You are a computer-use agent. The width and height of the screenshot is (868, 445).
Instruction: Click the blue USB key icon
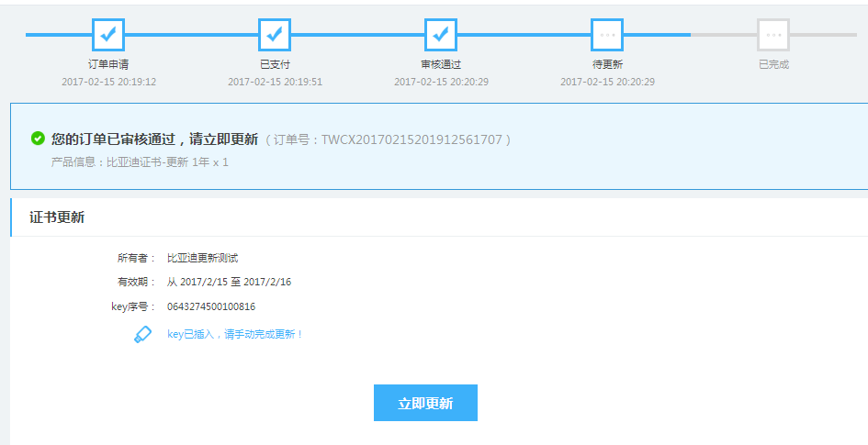143,334
